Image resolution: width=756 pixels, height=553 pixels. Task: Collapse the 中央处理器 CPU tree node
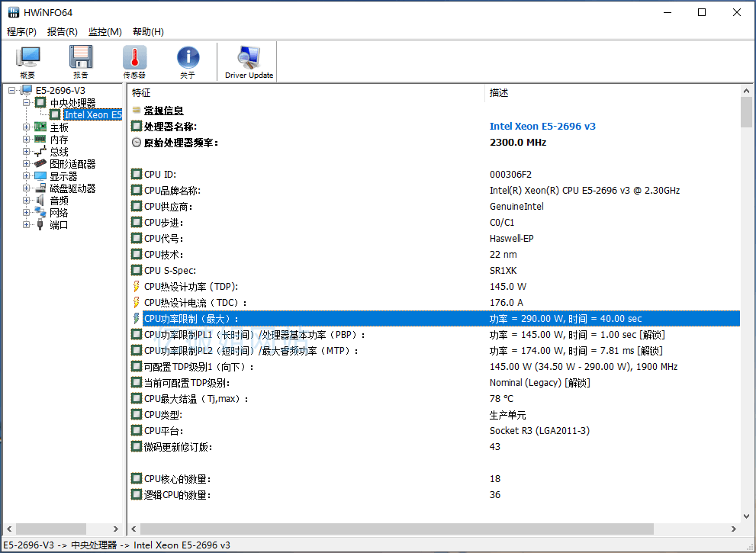point(27,102)
